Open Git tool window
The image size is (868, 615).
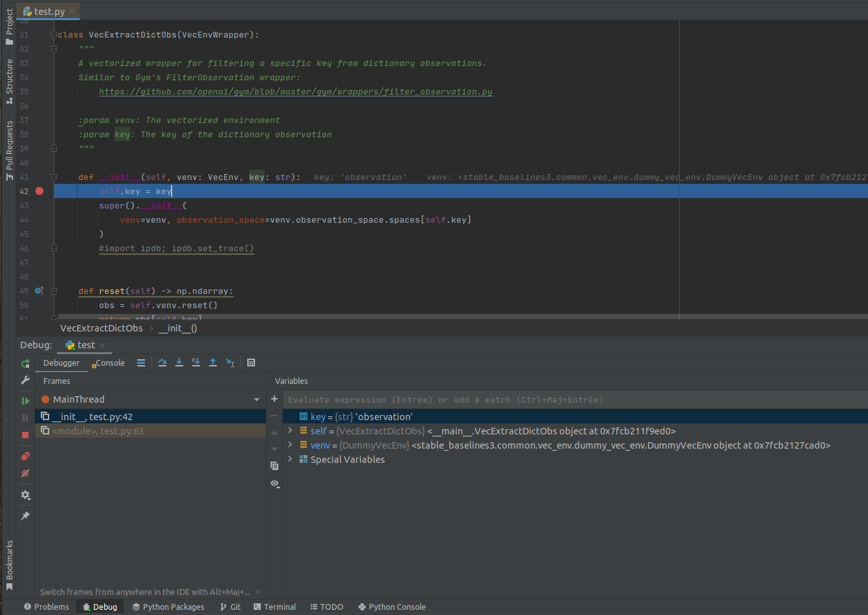(230, 607)
